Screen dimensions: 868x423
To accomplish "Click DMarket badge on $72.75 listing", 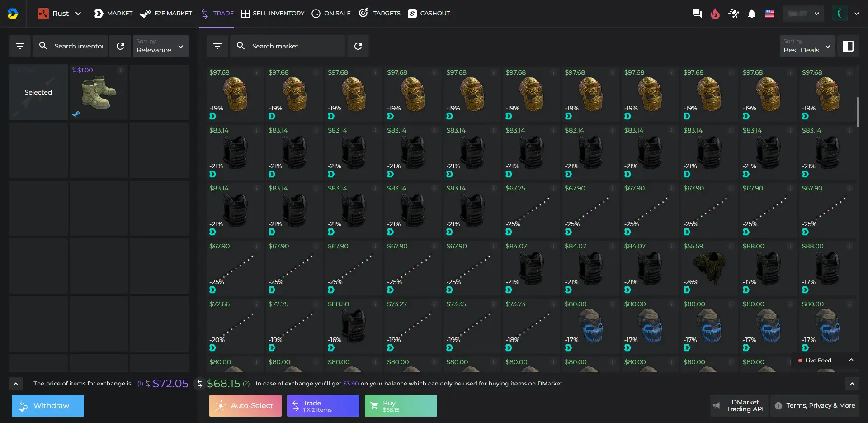I will point(272,348).
